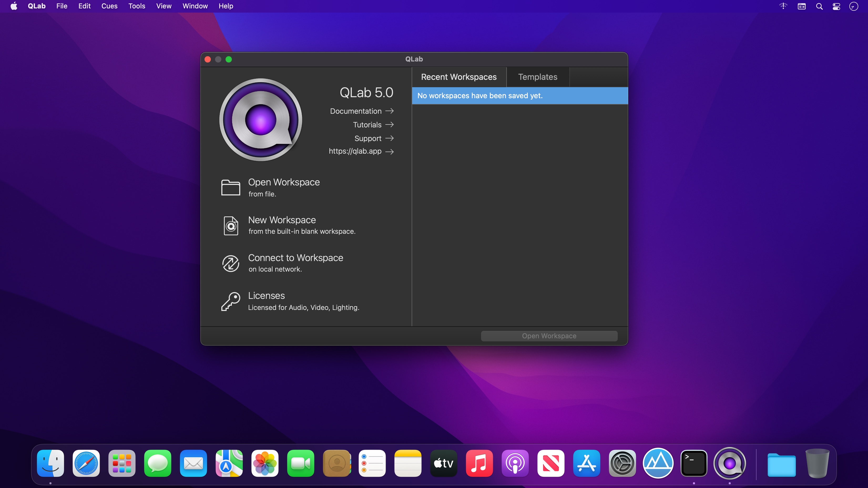Launch Safari from the Dock
The width and height of the screenshot is (868, 488).
pyautogui.click(x=86, y=463)
